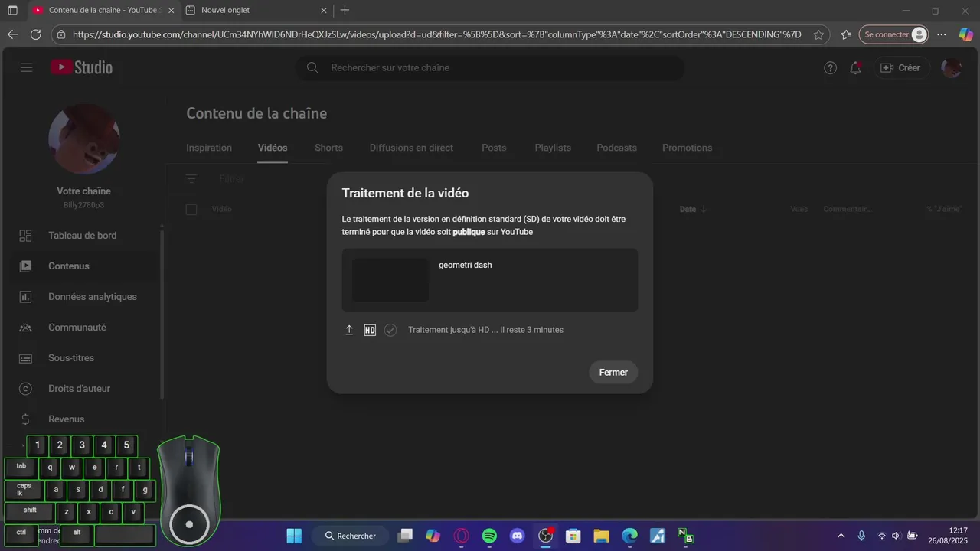Focus the Rechercher sur votre chaîne field
980x551 pixels.
pos(490,67)
